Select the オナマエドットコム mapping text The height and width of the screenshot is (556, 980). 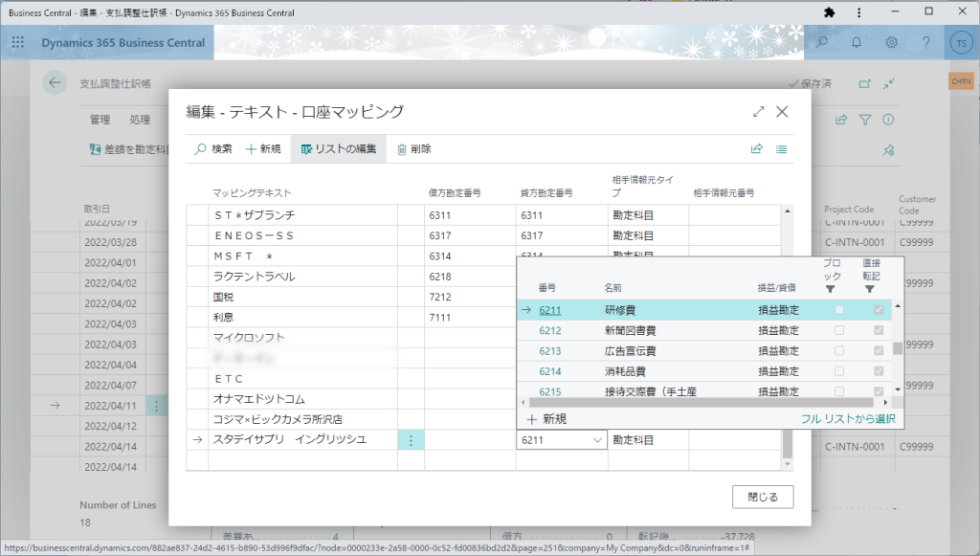click(258, 398)
